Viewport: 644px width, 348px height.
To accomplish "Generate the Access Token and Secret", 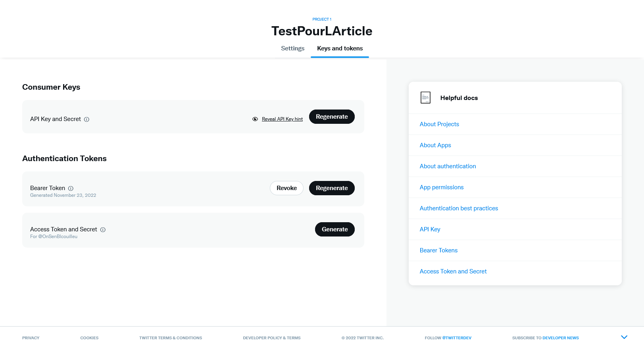I will pyautogui.click(x=334, y=229).
